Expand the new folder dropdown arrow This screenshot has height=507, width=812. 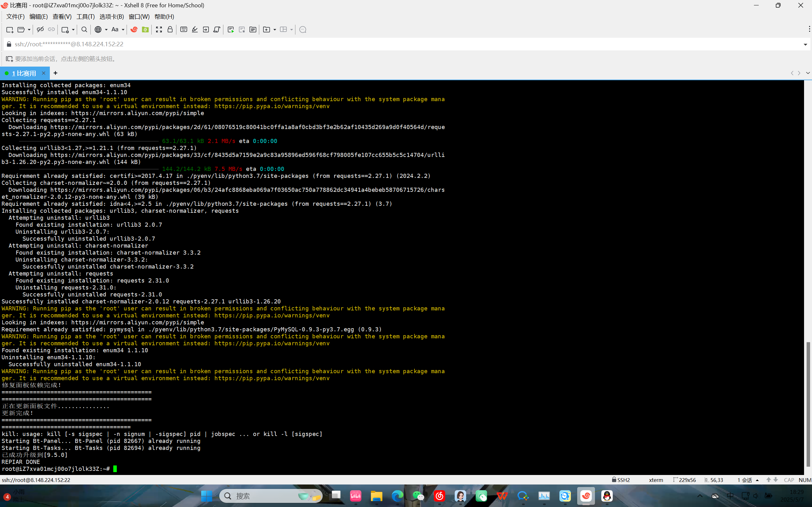tap(274, 30)
